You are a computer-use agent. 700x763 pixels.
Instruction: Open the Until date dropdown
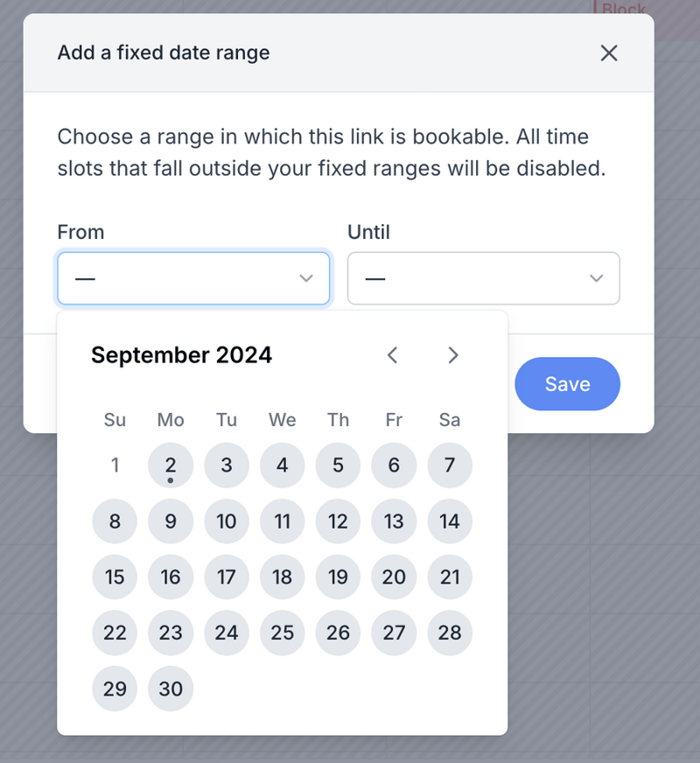(x=483, y=277)
